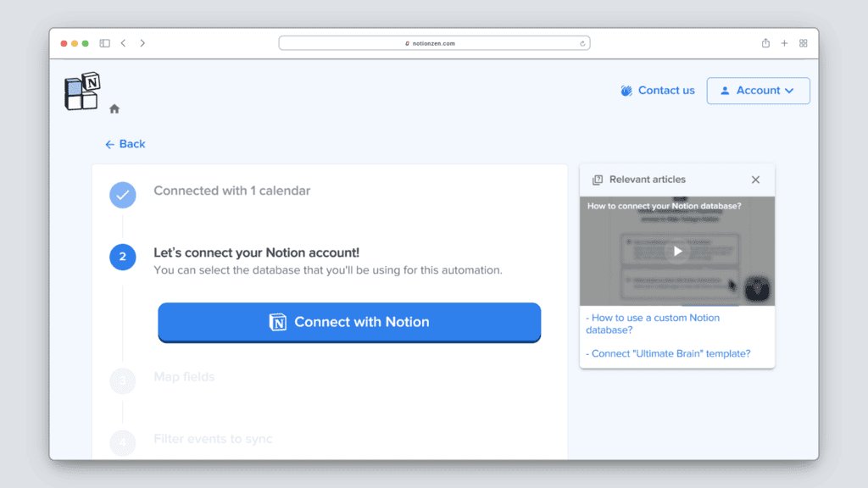The height and width of the screenshot is (488, 868).
Task: Reload the page from the address bar
Action: (582, 43)
